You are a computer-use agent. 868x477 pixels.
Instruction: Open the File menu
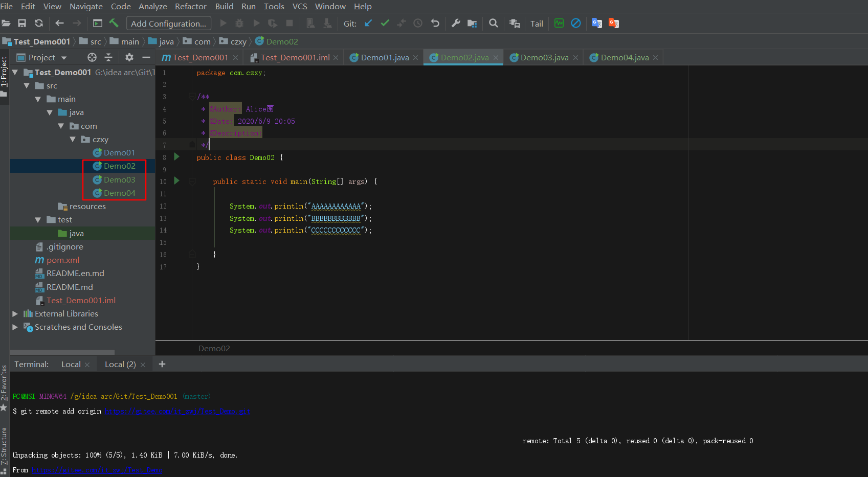(6, 6)
